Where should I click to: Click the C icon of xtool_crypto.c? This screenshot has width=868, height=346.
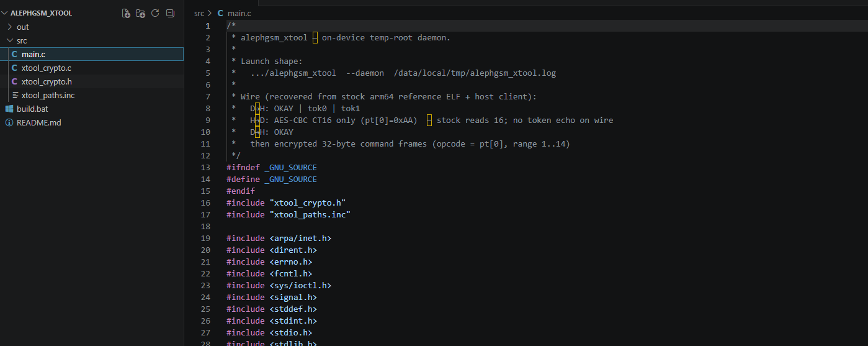(15, 68)
